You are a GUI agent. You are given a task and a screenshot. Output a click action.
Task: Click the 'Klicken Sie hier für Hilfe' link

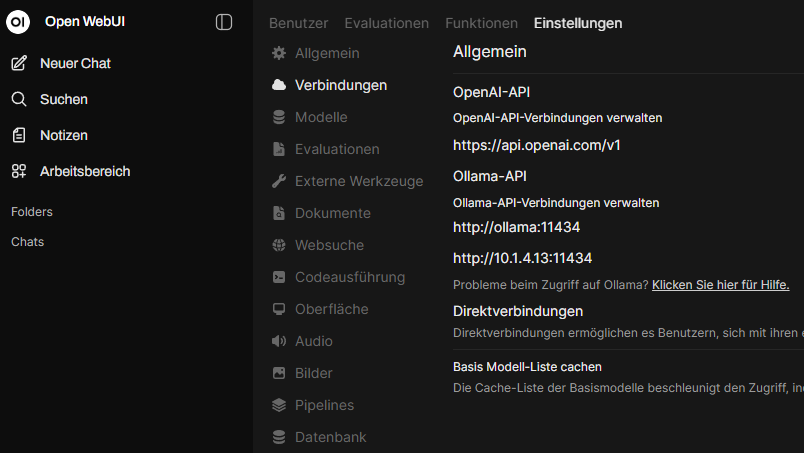(x=720, y=285)
